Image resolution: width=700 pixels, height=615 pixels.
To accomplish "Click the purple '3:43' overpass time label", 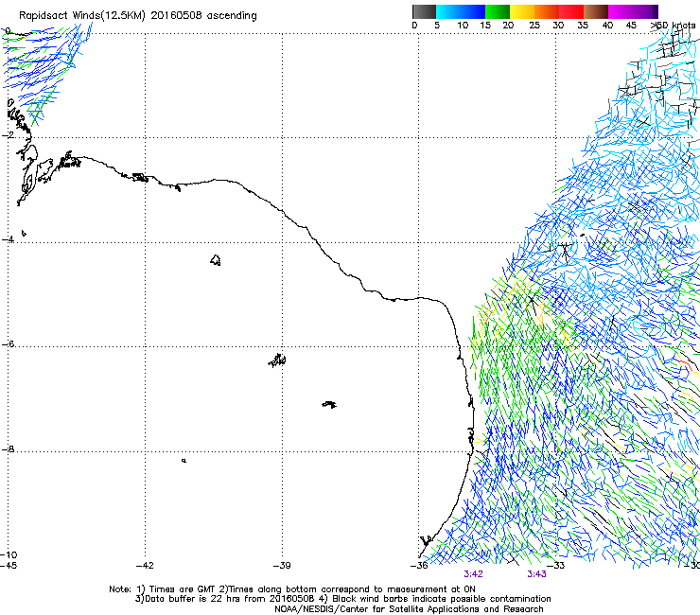I will pos(536,574).
